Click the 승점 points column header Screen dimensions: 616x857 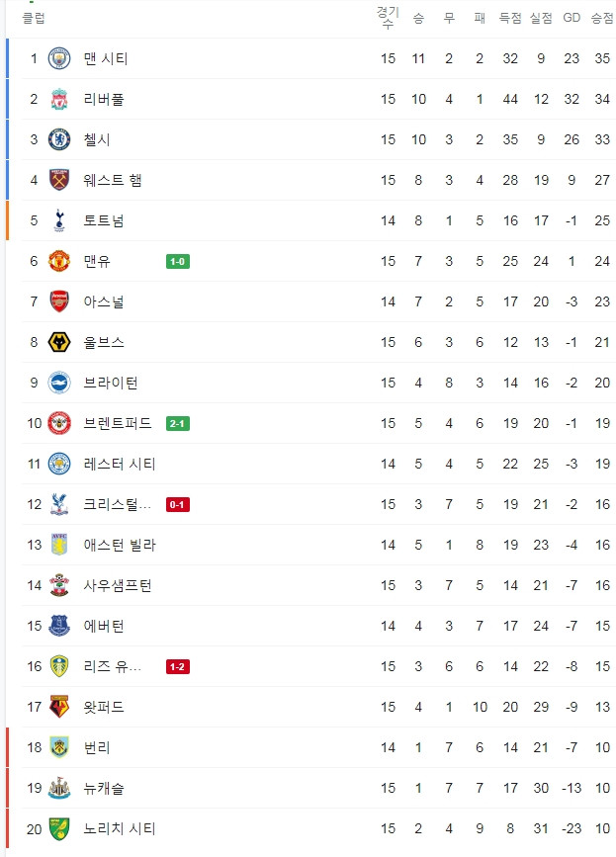602,18
